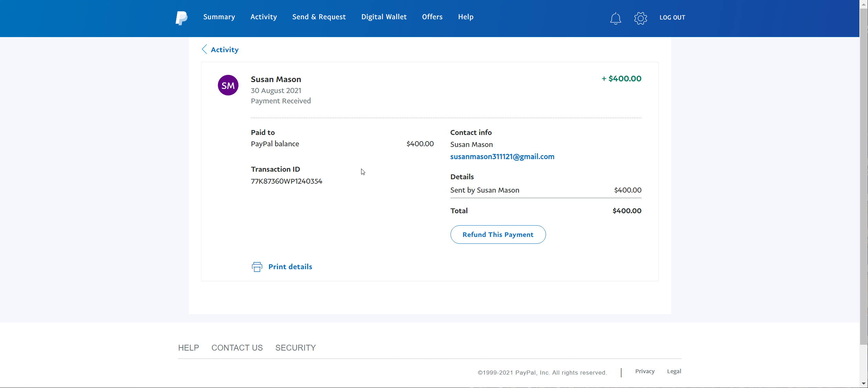Click the PayPal logo icon
The width and height of the screenshot is (868, 388).
click(x=181, y=18)
